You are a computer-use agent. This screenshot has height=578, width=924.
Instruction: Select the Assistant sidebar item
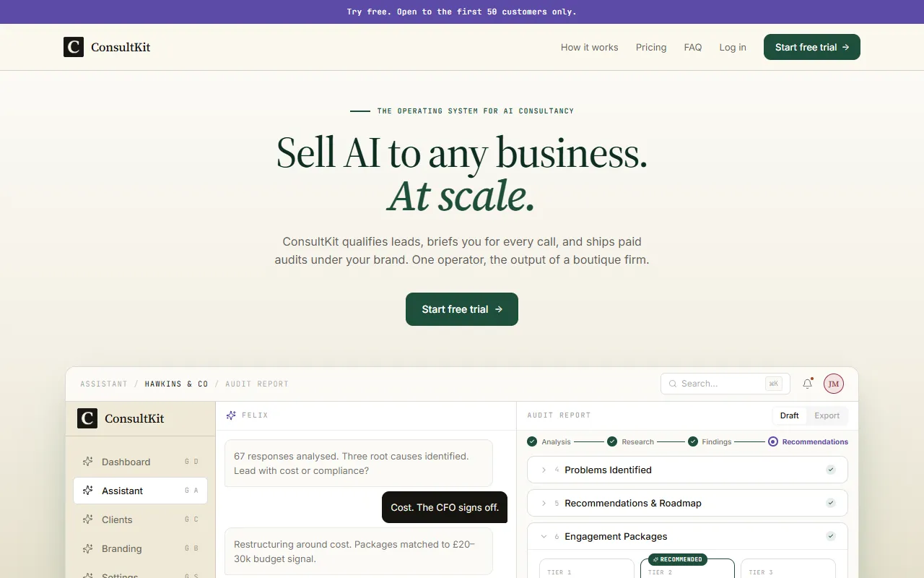140,491
